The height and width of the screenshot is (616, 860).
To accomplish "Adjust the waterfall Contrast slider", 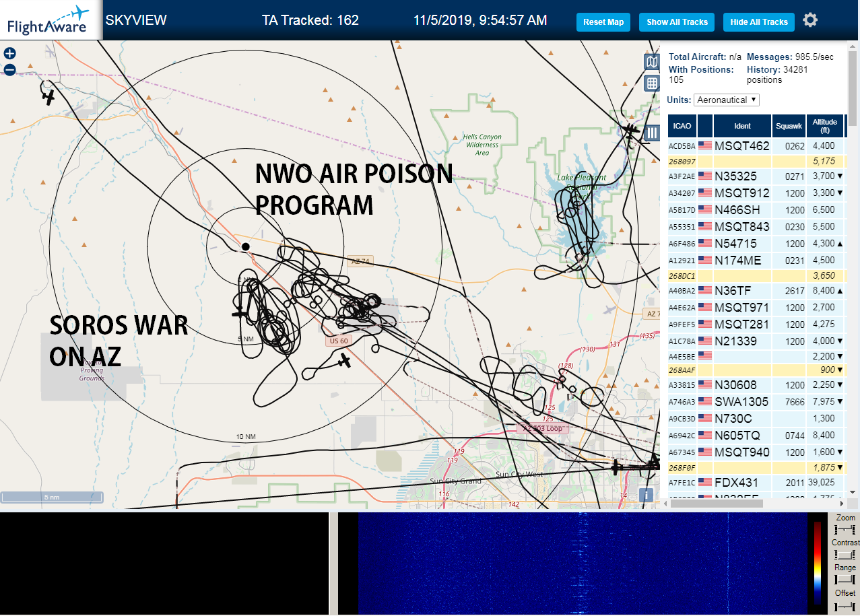I will tap(845, 555).
